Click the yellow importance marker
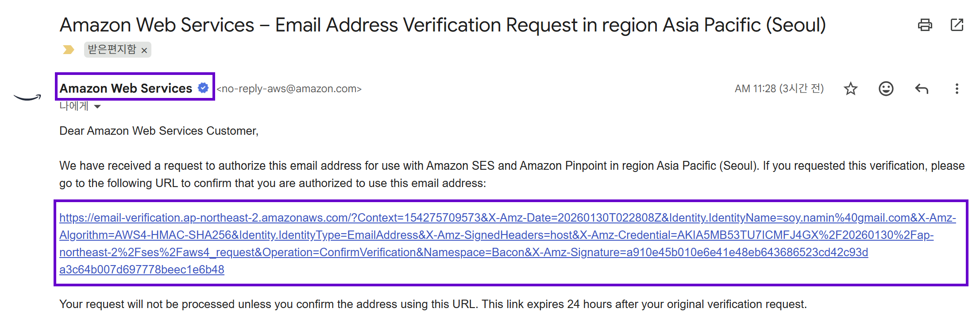This screenshot has width=980, height=328. (68, 50)
